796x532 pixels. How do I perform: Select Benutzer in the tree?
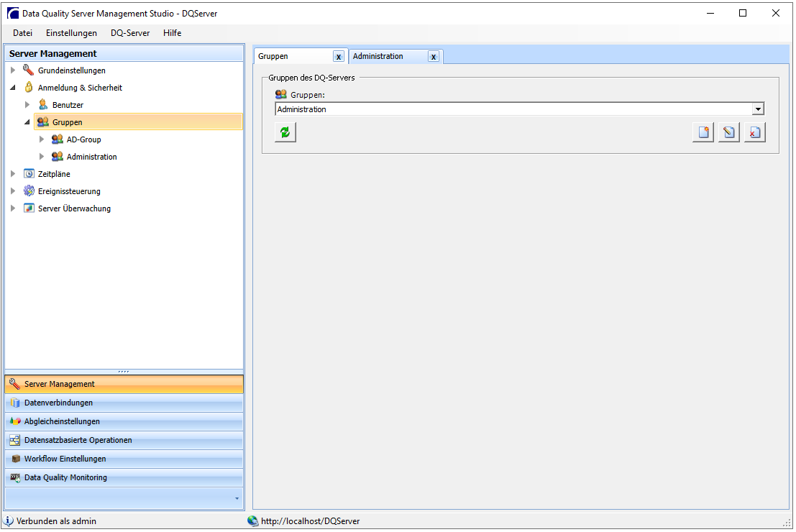68,104
